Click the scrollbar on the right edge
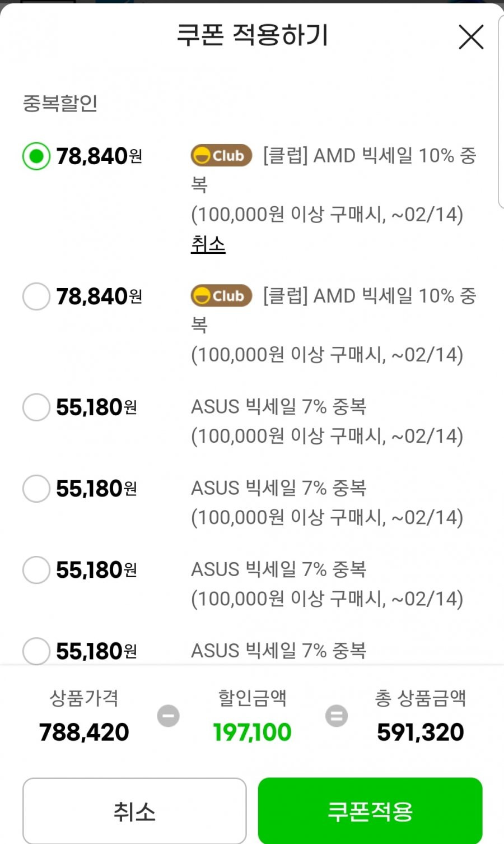Screen dimensions: 504x844 pos(501,112)
